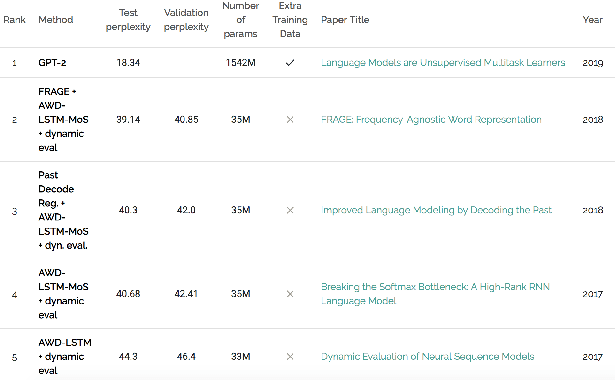The width and height of the screenshot is (616, 380).
Task: Click the test perplexity value 18.34
Action: coord(128,63)
